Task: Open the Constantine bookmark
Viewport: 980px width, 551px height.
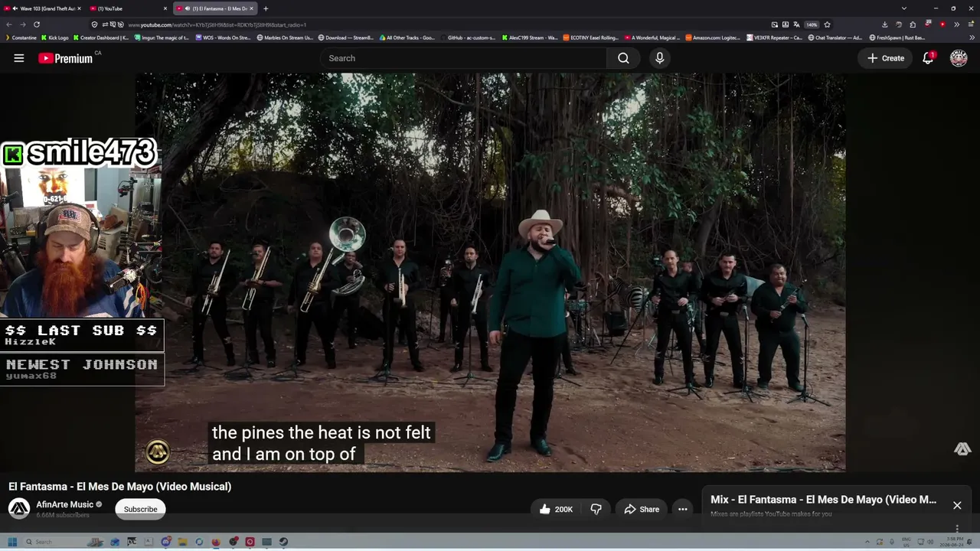Action: tap(21, 37)
